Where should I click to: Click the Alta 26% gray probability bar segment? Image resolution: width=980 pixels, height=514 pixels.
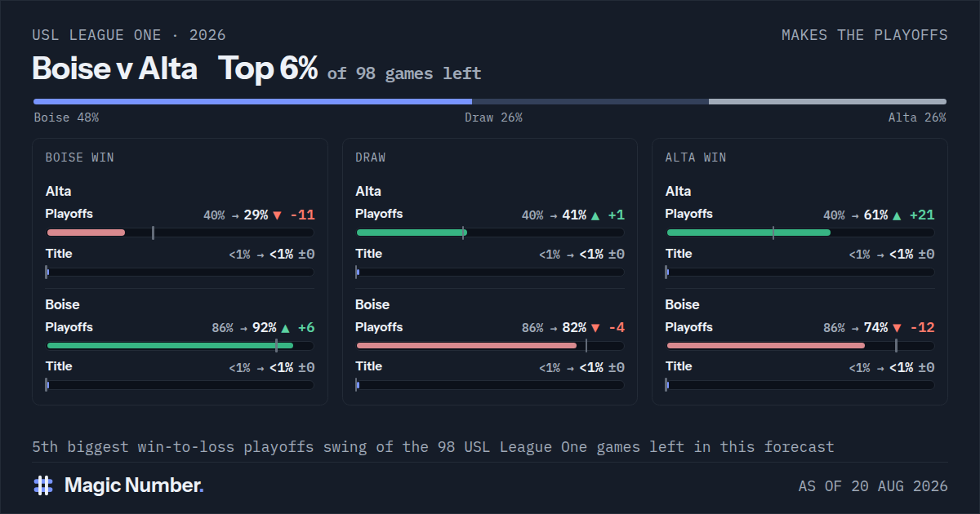[827, 102]
